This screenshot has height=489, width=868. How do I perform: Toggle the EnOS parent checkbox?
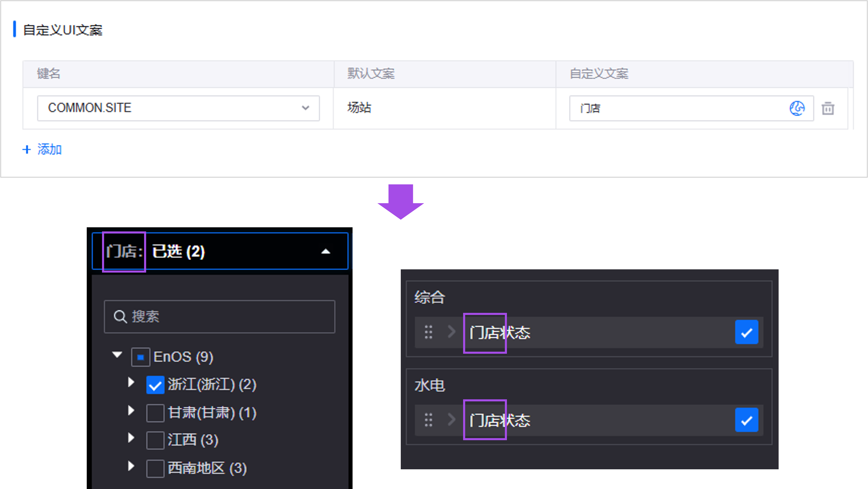[x=141, y=357]
